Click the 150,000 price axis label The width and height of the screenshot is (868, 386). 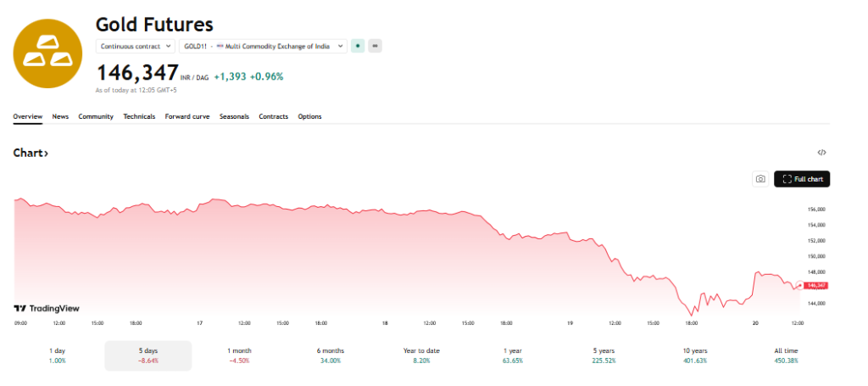(x=817, y=256)
